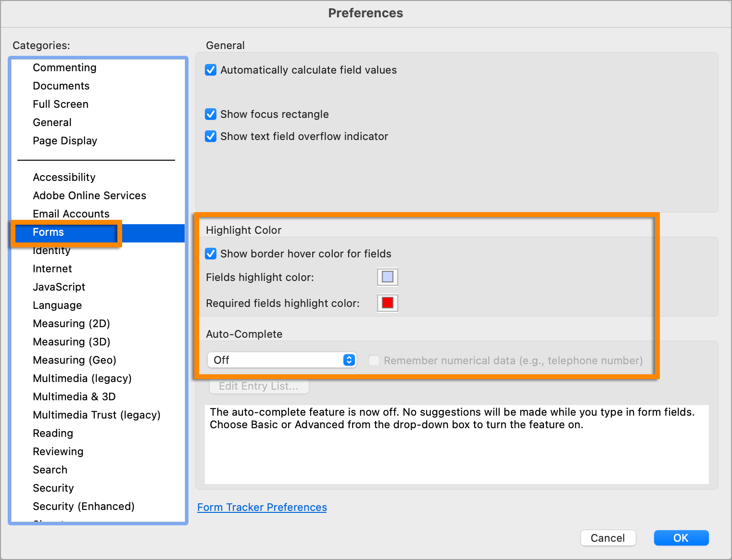Switch to Security (Enhanced) category

click(x=84, y=507)
